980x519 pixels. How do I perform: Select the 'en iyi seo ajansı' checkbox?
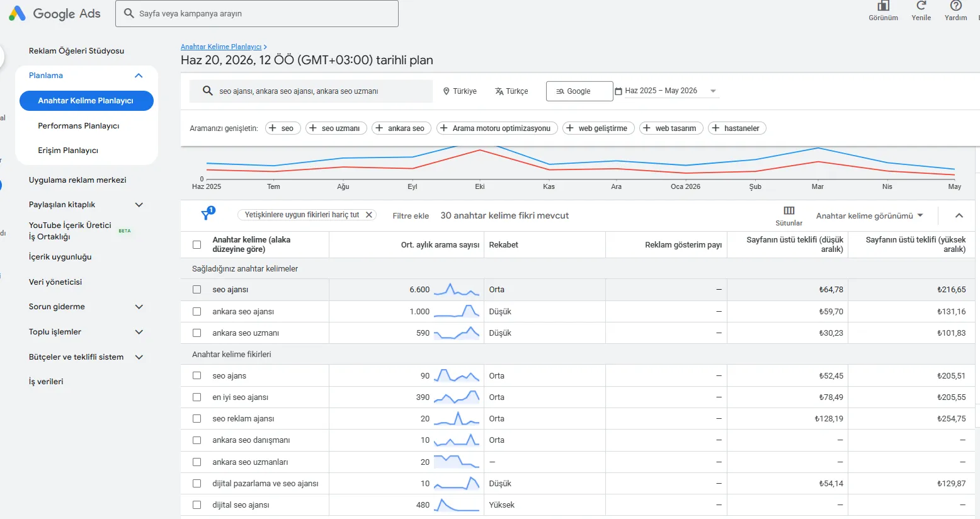point(197,397)
